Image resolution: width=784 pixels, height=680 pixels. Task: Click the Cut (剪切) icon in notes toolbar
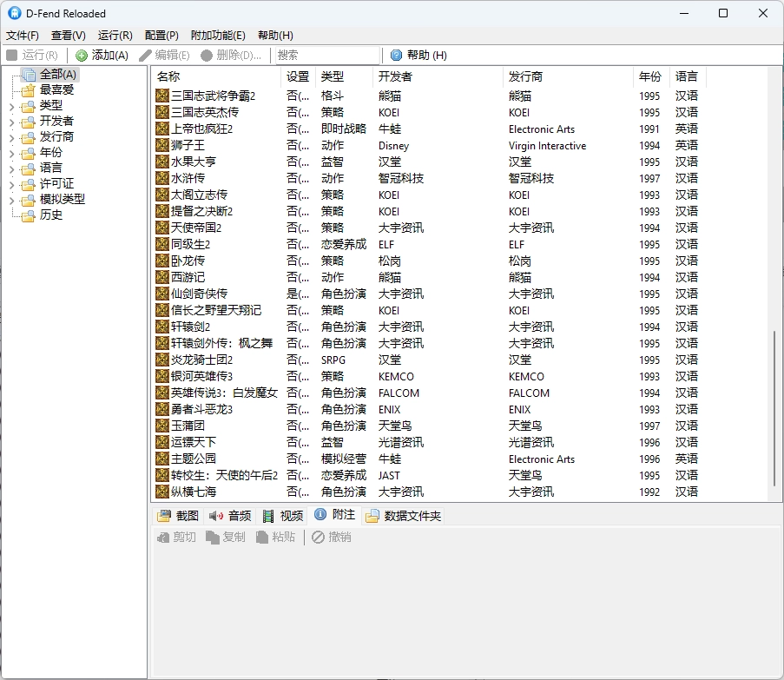click(x=163, y=538)
